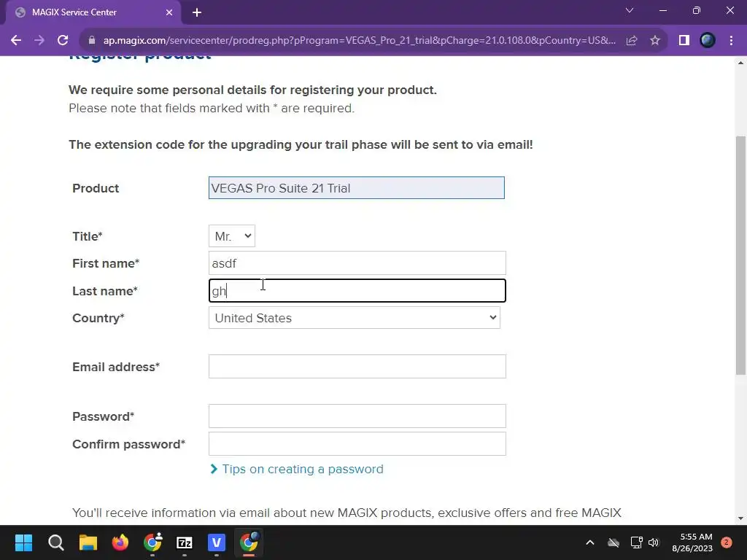747x560 pixels.
Task: Click the Email address field
Action: [357, 367]
